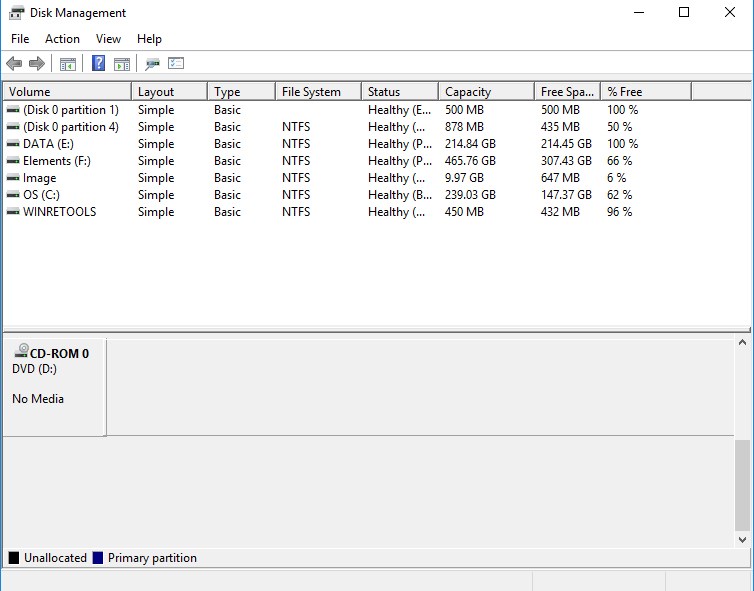This screenshot has height=591, width=754.
Task: Click Healthy (E... status cell
Action: pos(399,110)
